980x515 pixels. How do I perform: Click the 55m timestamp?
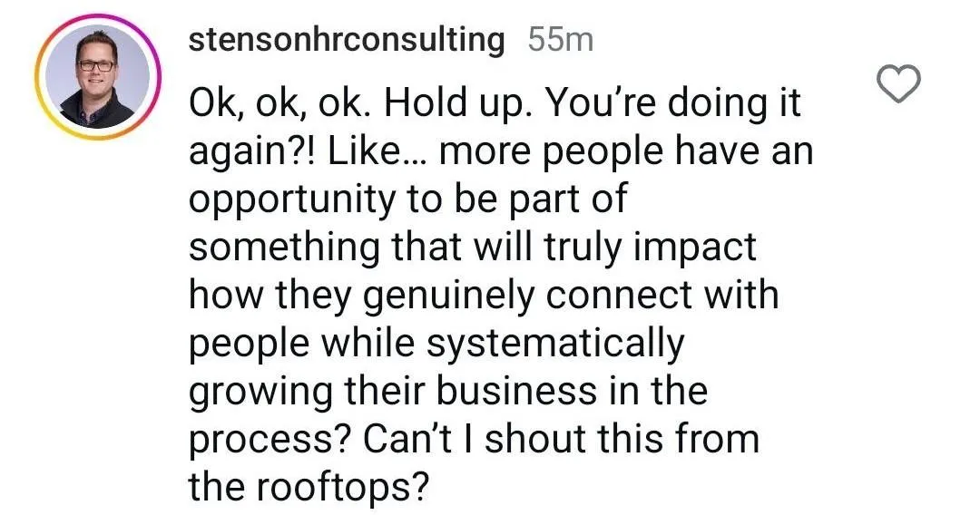coord(560,41)
